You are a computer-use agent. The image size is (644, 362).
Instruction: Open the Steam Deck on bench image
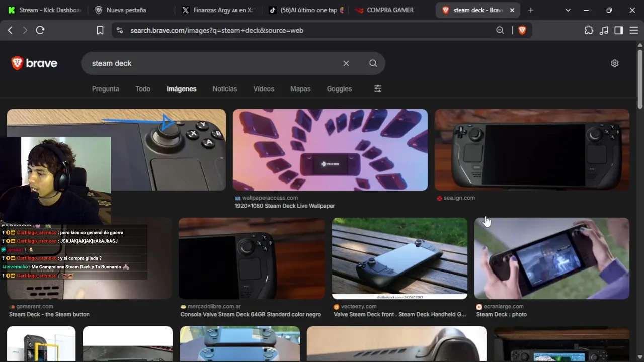click(x=399, y=258)
